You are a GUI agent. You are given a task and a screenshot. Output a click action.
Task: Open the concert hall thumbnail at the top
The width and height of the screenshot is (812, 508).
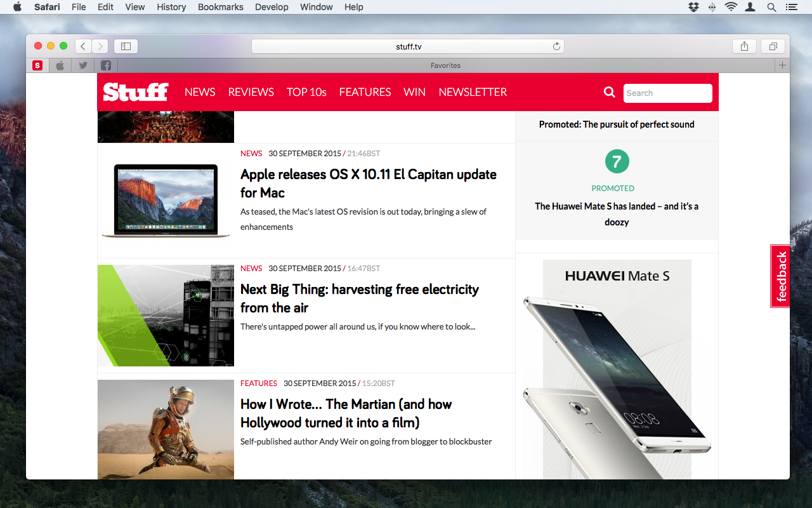pos(166,127)
